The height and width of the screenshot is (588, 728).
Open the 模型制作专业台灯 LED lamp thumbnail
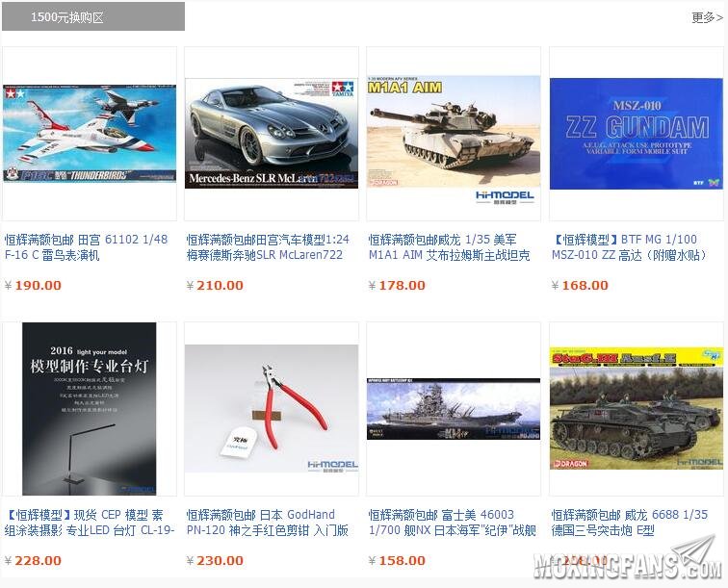[x=90, y=409]
